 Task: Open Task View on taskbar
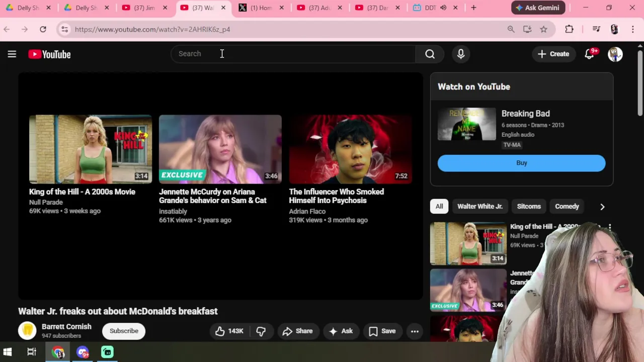point(32,352)
